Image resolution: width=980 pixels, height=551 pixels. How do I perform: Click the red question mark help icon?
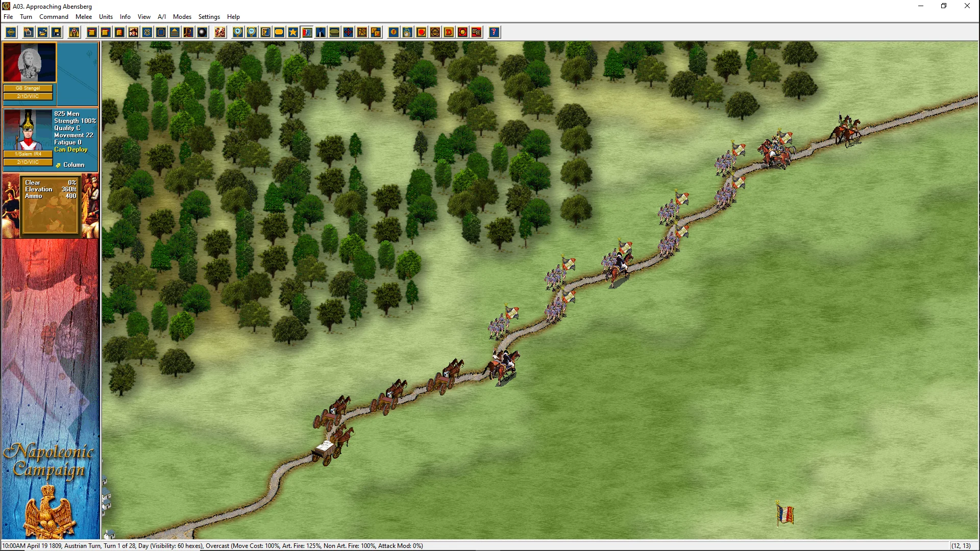[494, 32]
